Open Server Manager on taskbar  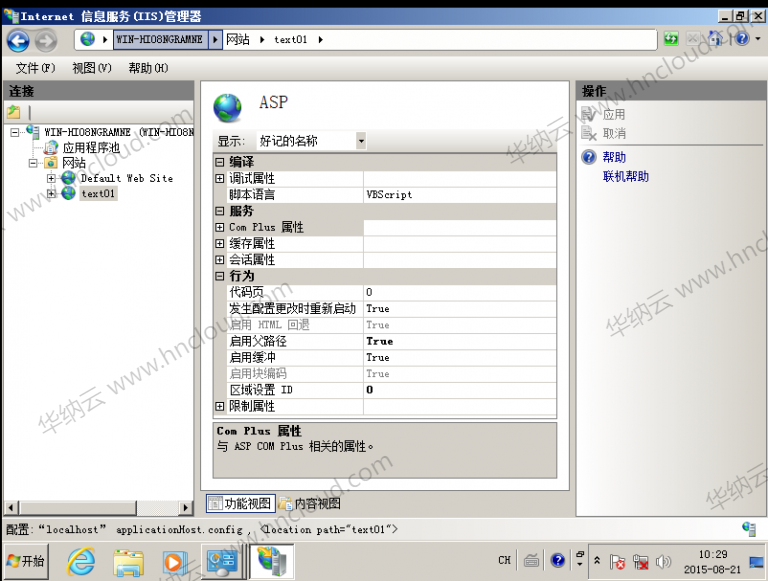click(x=221, y=562)
